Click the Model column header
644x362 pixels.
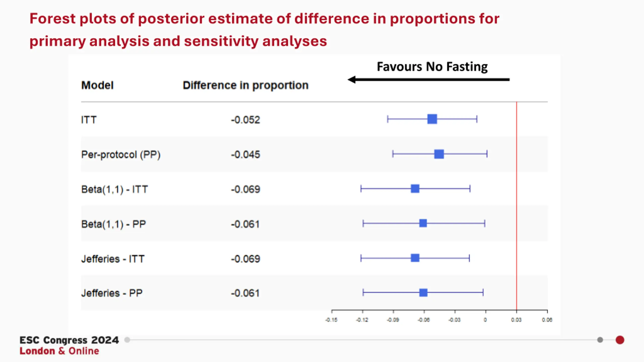(x=97, y=85)
